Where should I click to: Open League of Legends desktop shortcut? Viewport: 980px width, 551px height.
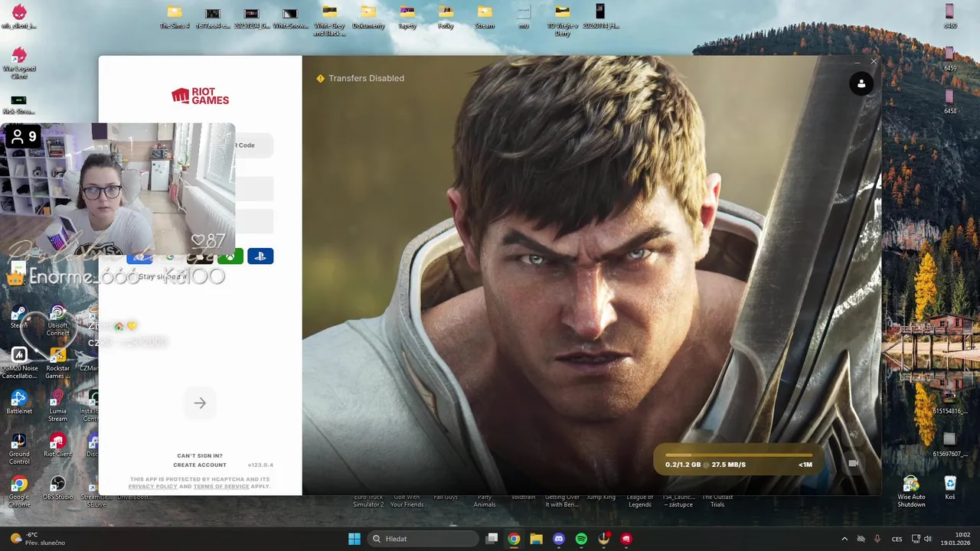[x=640, y=500]
